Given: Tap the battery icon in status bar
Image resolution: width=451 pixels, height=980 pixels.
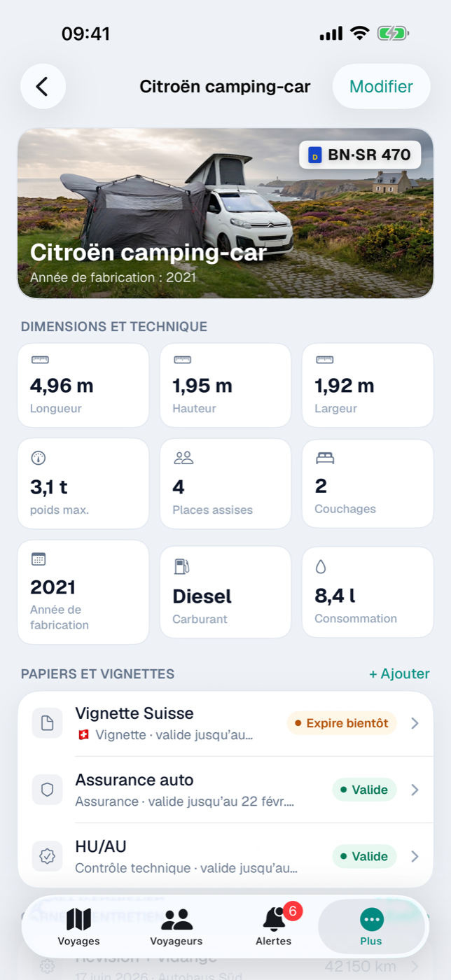Looking at the screenshot, I should (393, 33).
